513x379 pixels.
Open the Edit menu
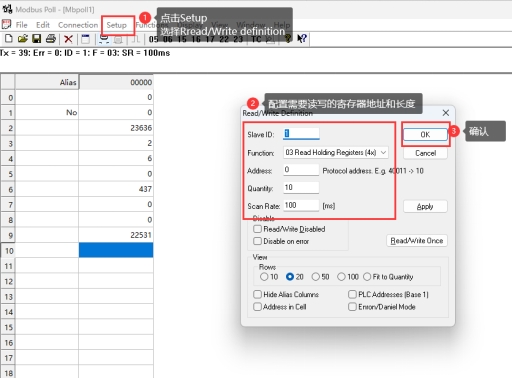pos(43,25)
